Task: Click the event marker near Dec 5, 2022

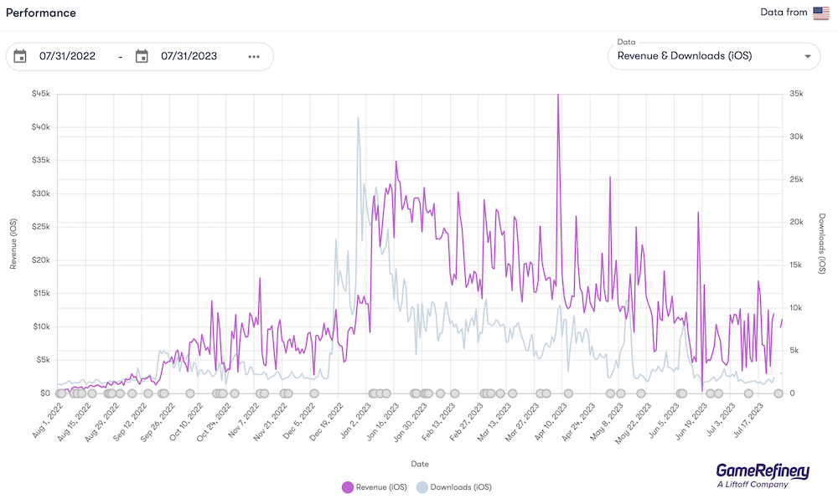Action: point(314,393)
